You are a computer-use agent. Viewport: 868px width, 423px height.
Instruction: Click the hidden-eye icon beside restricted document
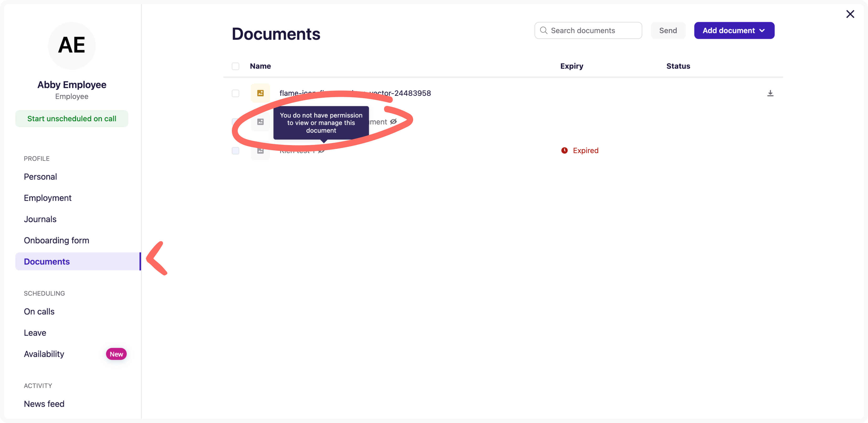[x=393, y=122]
